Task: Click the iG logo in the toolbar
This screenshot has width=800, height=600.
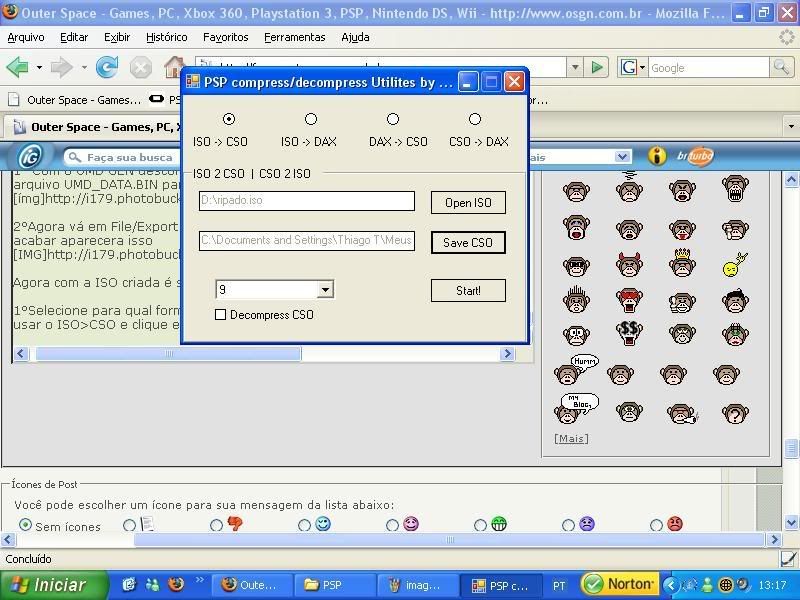Action: click(30, 157)
